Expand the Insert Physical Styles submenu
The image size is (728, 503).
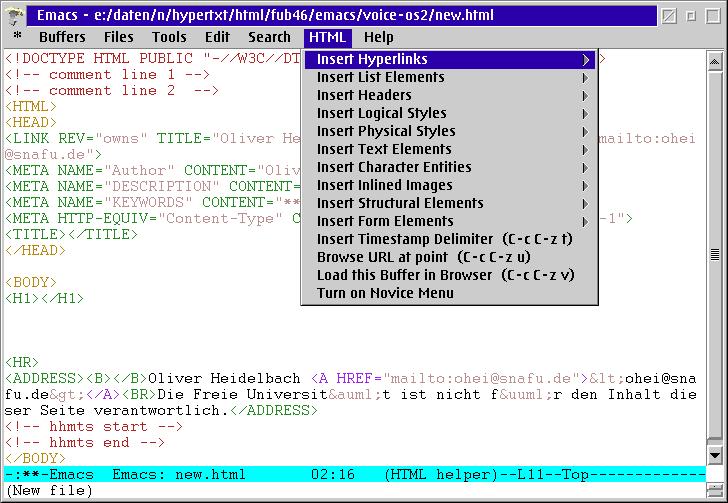(x=449, y=131)
